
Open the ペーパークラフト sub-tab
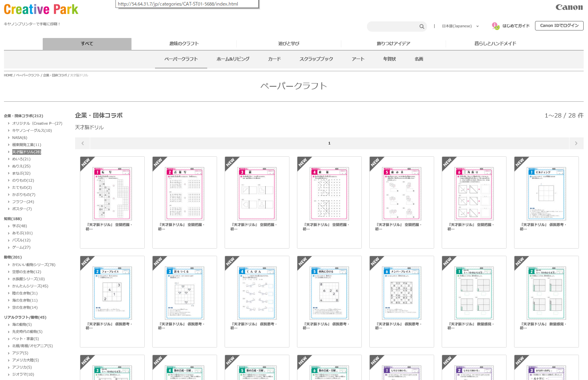point(181,59)
